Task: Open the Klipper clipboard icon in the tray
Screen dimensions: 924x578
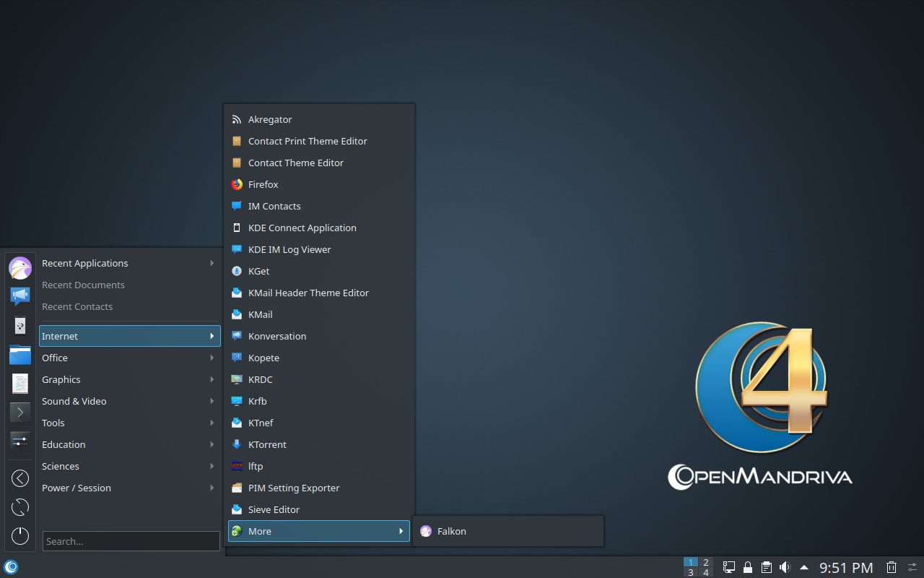Action: pos(766,566)
